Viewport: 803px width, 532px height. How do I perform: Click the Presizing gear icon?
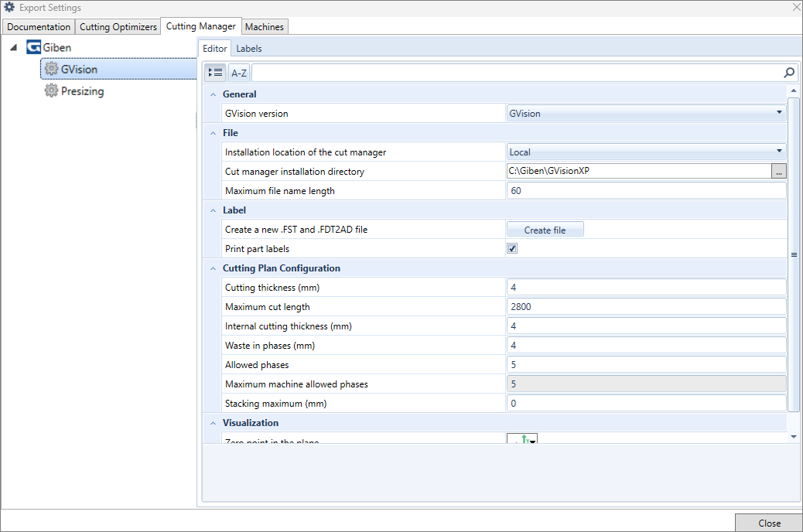[51, 91]
